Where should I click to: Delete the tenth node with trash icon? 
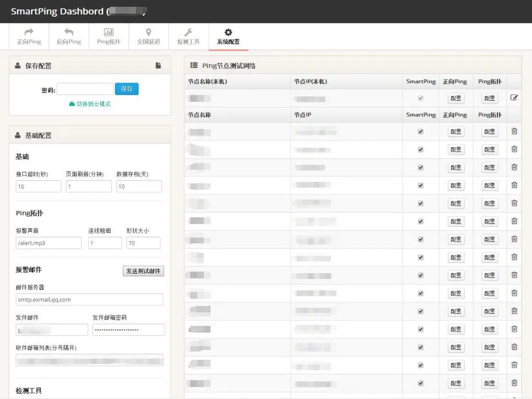pyautogui.click(x=514, y=292)
